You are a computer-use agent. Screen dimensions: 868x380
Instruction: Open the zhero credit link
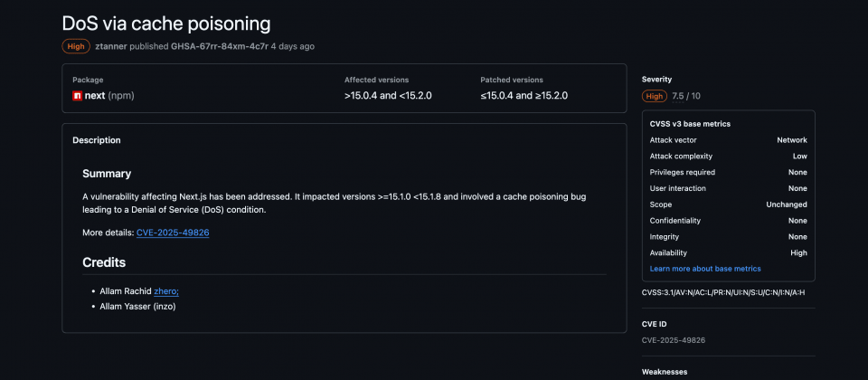point(166,290)
